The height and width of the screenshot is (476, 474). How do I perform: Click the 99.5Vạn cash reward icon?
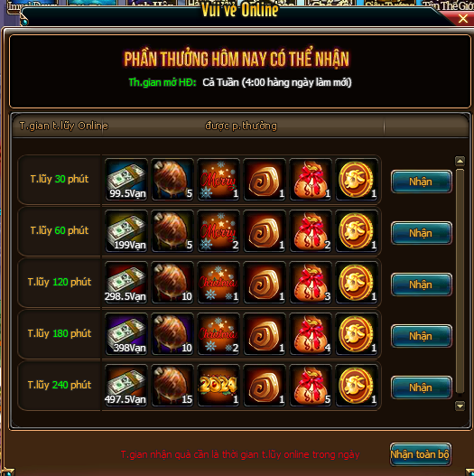point(126,180)
